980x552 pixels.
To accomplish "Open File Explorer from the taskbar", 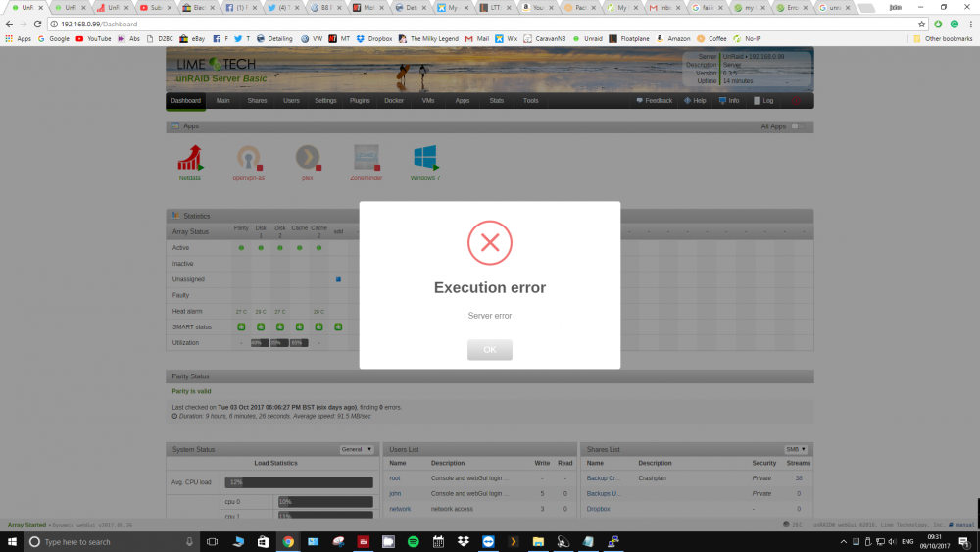I will click(x=538, y=542).
